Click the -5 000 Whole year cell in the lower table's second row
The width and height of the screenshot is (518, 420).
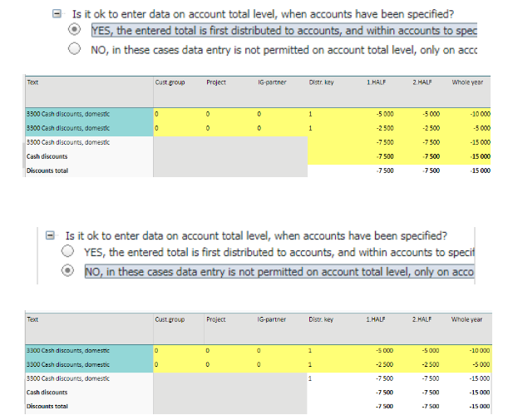481,365
